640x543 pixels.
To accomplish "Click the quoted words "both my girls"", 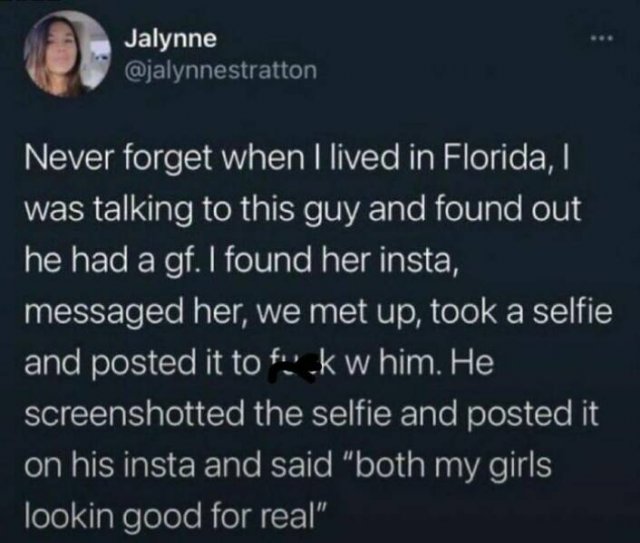I will click(x=447, y=466).
